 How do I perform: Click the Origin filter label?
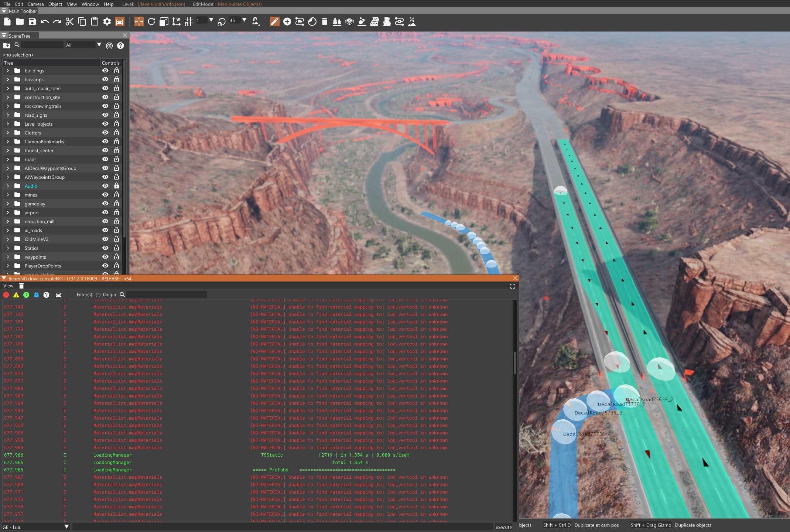pyautogui.click(x=109, y=295)
